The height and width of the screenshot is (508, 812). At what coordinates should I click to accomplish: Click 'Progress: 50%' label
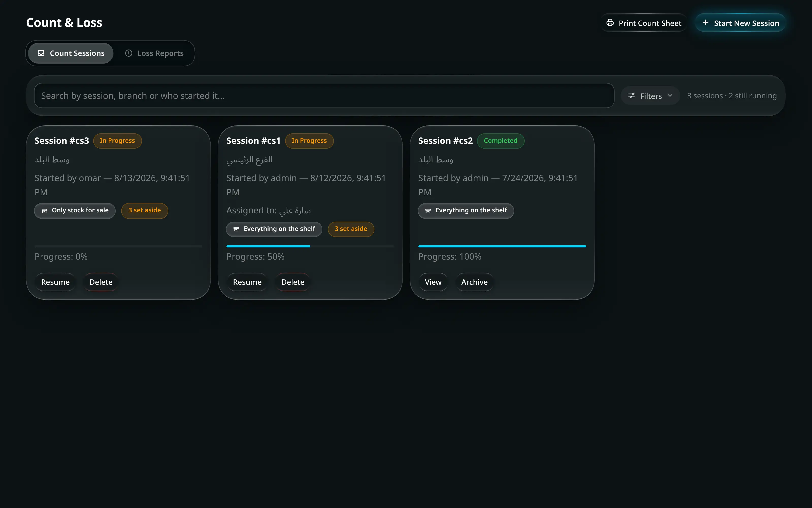[255, 257]
